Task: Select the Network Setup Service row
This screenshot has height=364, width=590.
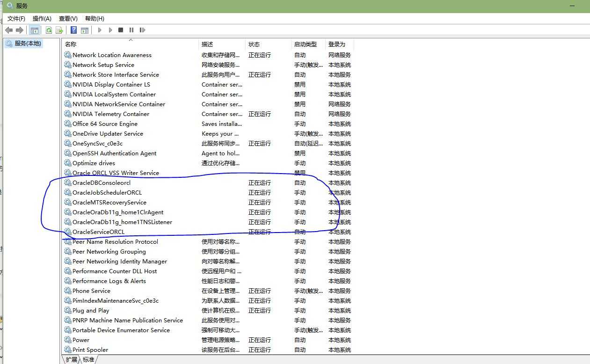Action: click(208, 65)
